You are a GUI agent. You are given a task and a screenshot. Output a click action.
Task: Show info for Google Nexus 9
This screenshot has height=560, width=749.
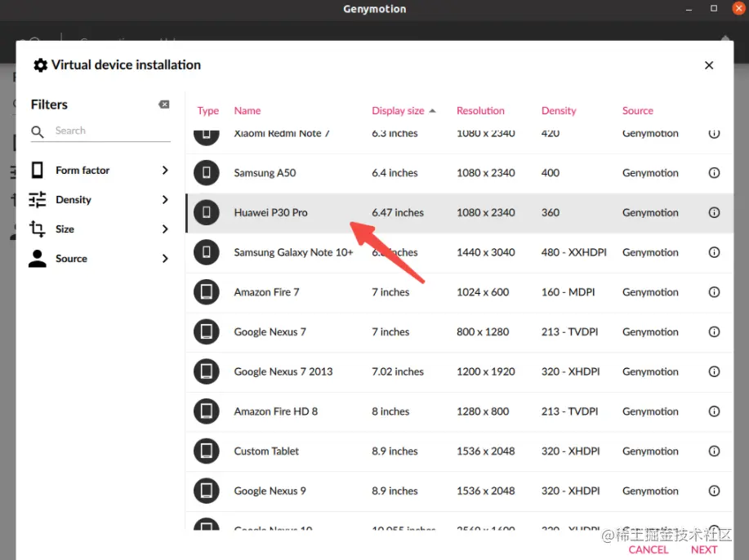coord(714,491)
